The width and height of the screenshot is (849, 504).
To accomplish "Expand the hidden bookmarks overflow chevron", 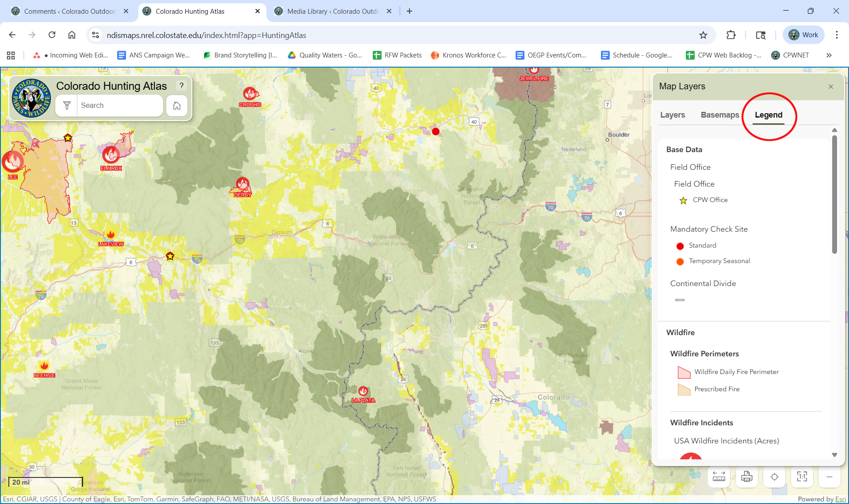I will 829,55.
